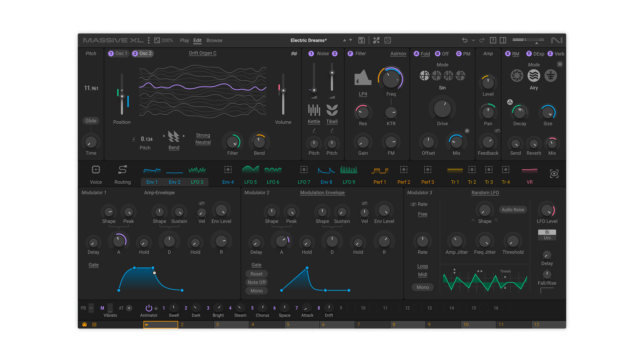Toggle Audio Noise in Random LFO

click(x=513, y=209)
